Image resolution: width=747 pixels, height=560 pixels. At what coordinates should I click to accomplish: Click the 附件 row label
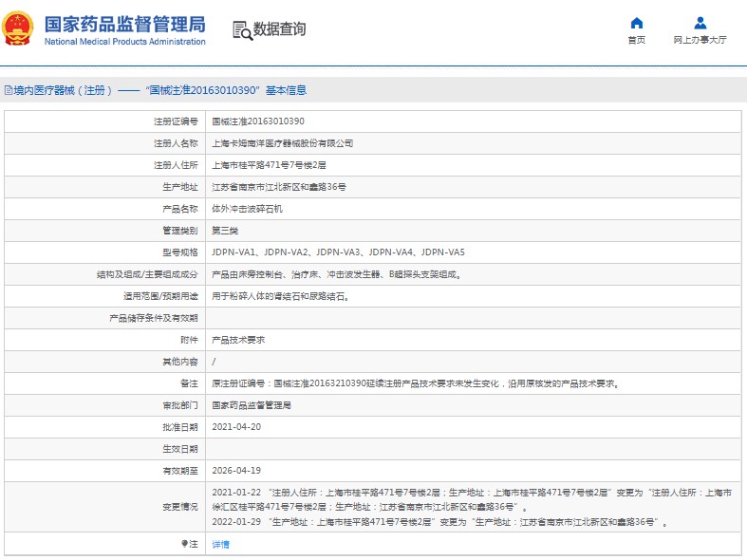189,340
